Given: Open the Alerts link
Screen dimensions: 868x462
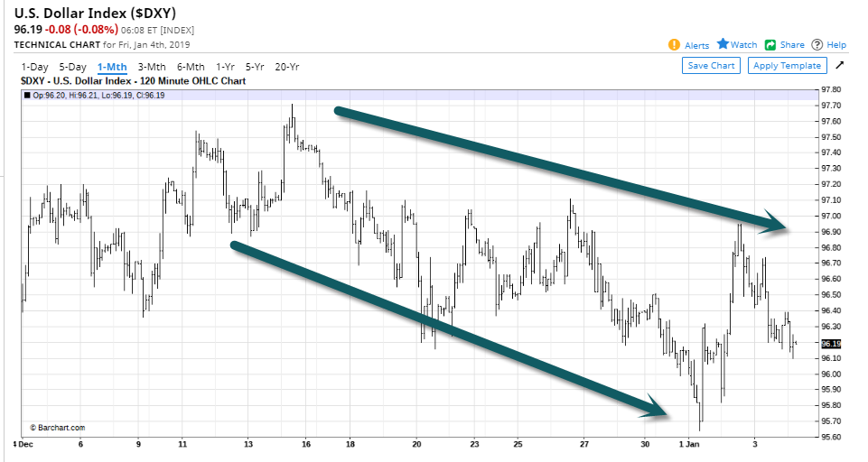Looking at the screenshot, I should pos(696,45).
